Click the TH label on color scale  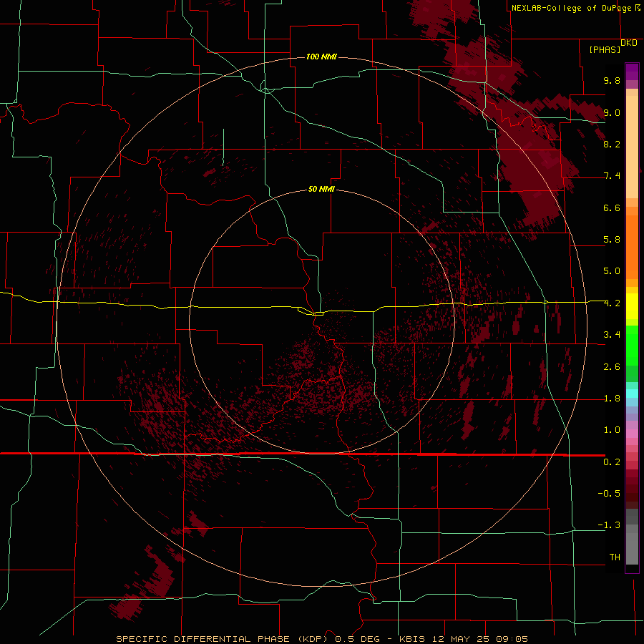coord(615,557)
